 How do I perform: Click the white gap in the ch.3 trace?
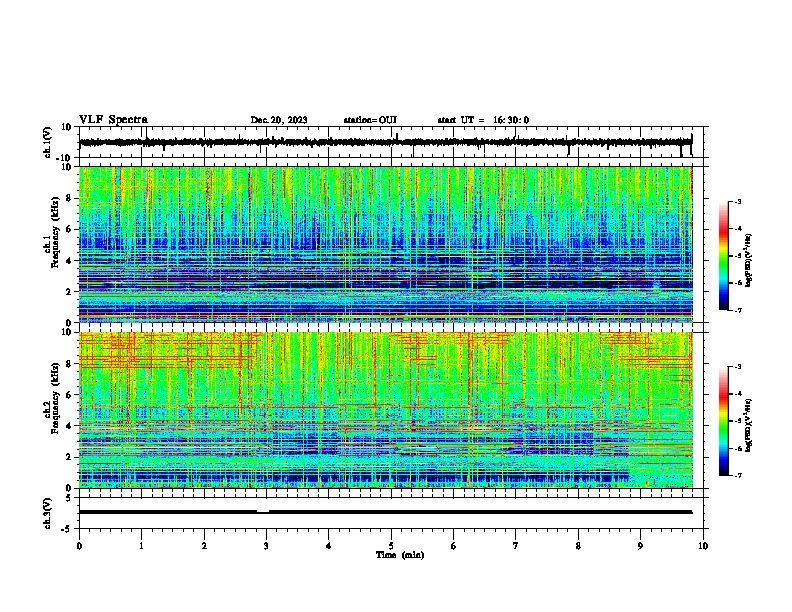click(x=263, y=511)
